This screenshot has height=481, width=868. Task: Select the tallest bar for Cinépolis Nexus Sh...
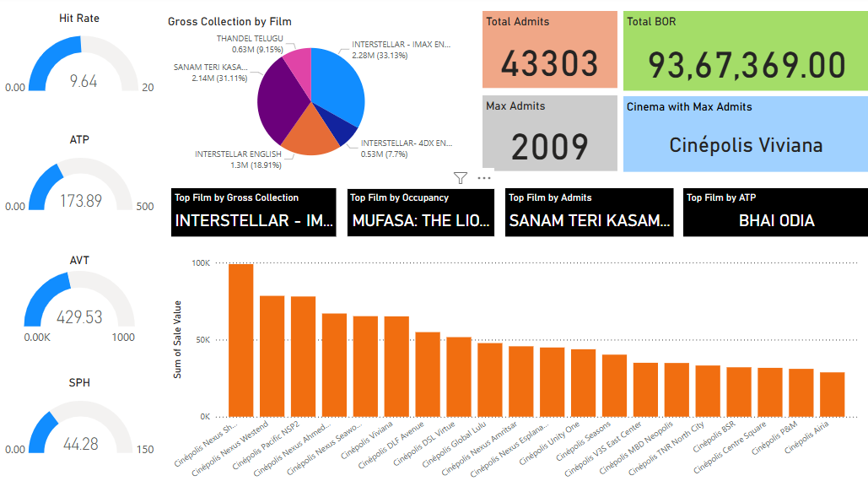point(240,340)
